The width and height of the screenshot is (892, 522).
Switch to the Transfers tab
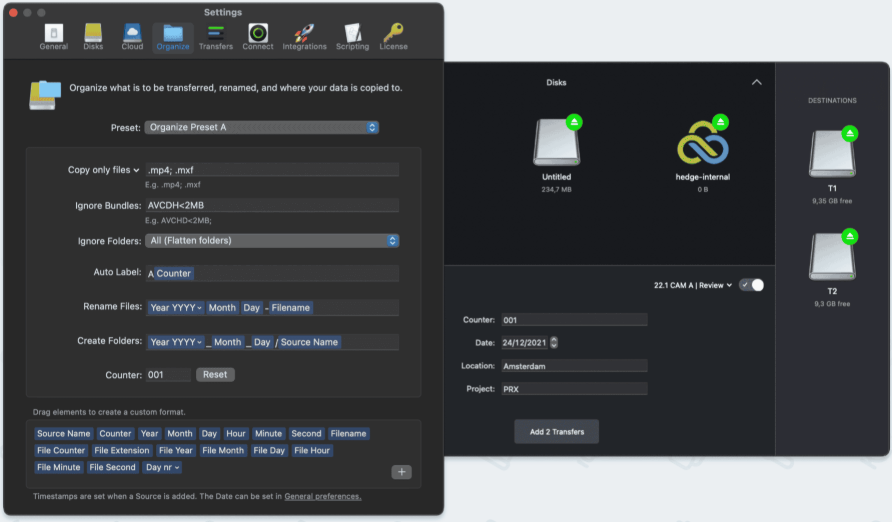216,37
